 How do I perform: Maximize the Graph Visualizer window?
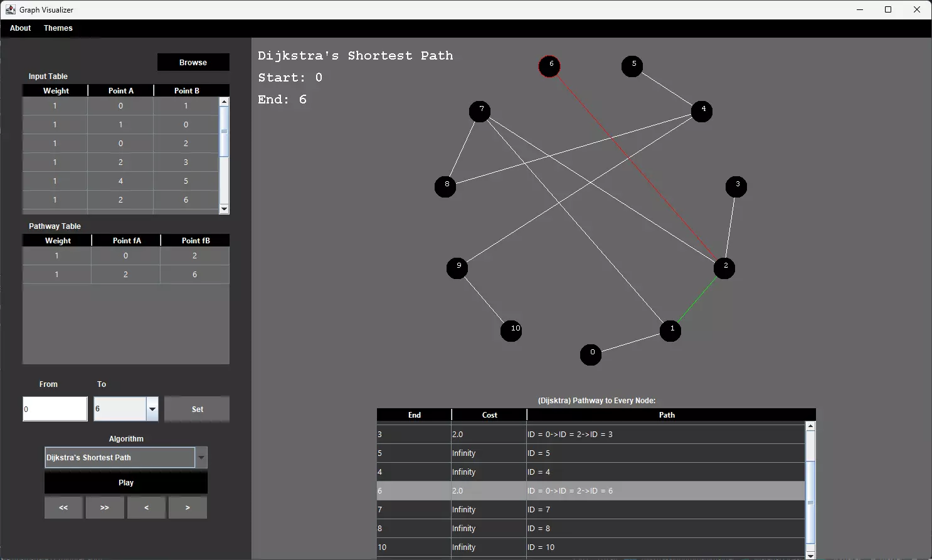click(888, 9)
